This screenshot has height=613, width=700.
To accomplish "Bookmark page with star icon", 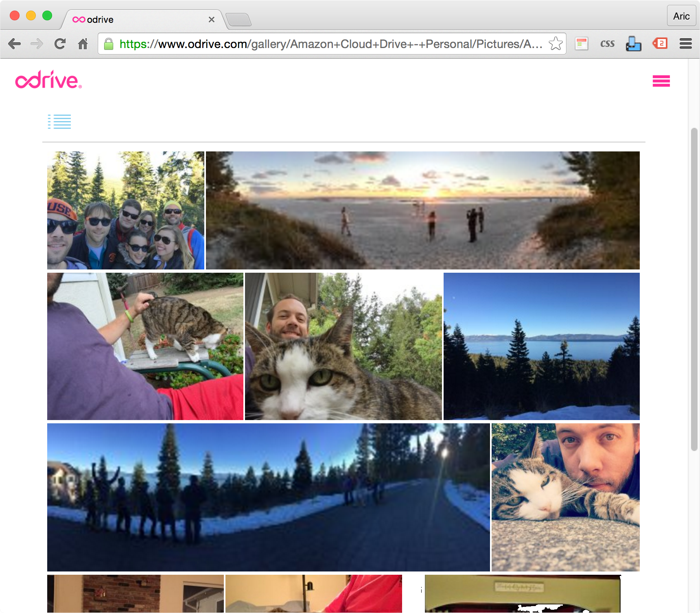I will click(556, 44).
